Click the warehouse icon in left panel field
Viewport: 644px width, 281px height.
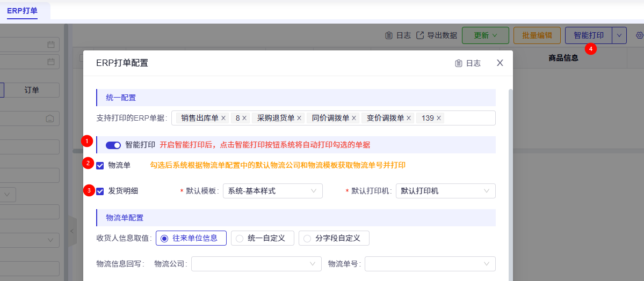coord(50,119)
